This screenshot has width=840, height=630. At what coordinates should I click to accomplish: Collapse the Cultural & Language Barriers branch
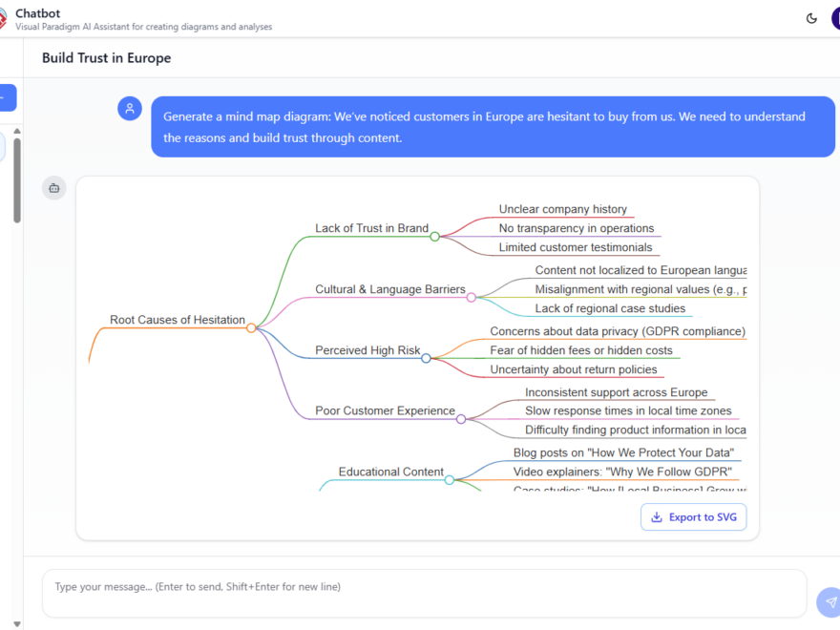pos(471,297)
